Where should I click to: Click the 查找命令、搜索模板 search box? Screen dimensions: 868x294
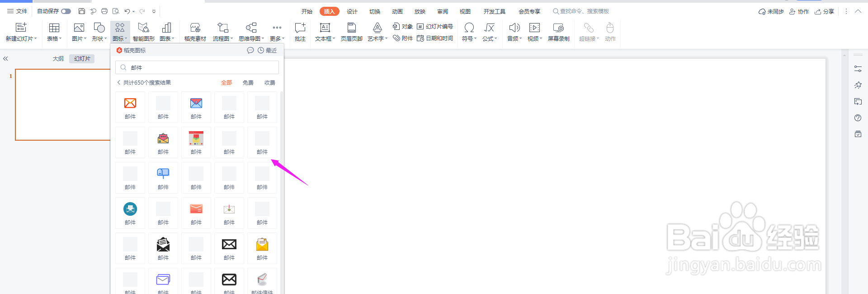point(581,11)
